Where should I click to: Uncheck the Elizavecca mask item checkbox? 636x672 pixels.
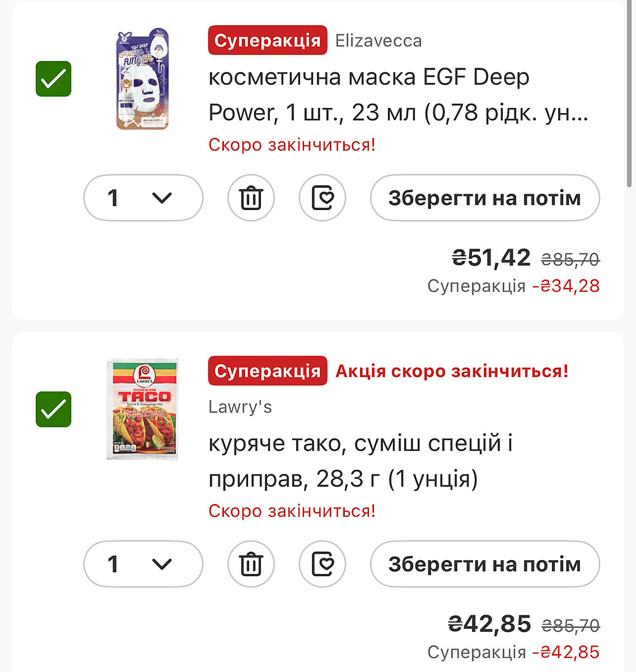tap(54, 79)
